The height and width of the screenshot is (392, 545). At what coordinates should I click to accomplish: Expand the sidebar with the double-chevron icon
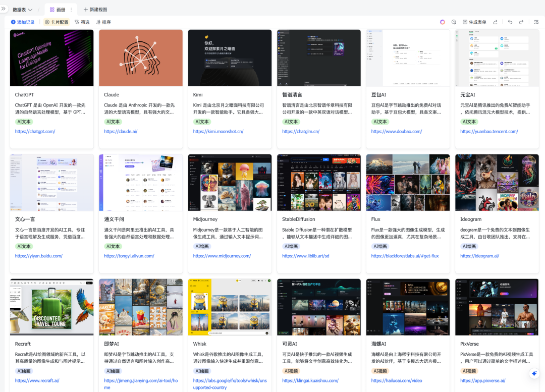pos(4,9)
